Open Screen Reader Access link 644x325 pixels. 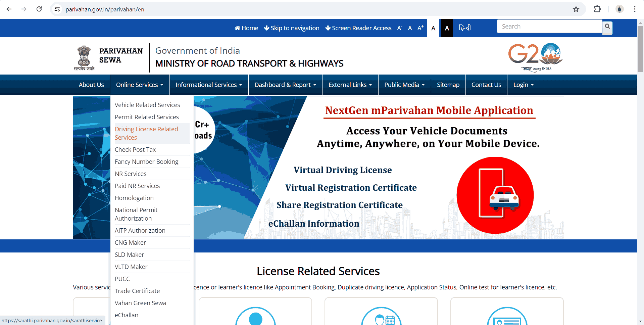tap(358, 28)
